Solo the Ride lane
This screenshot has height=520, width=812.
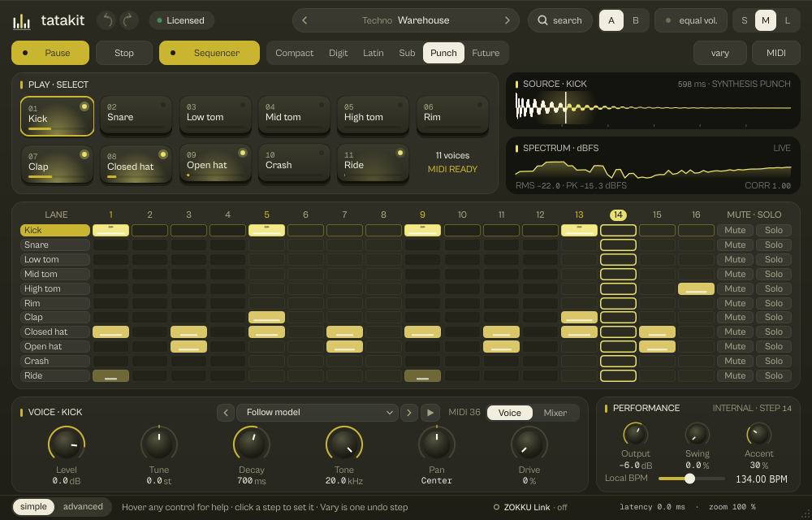click(x=774, y=375)
